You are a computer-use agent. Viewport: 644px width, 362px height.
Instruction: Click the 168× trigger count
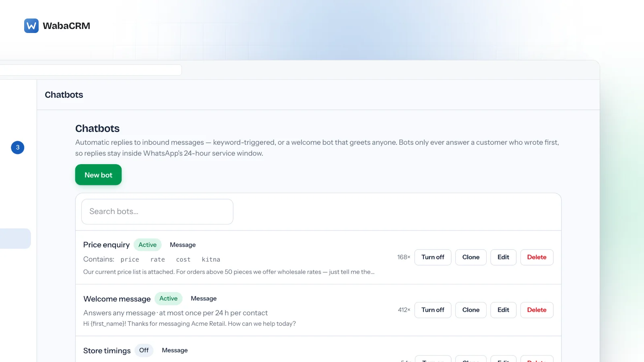coord(404,257)
